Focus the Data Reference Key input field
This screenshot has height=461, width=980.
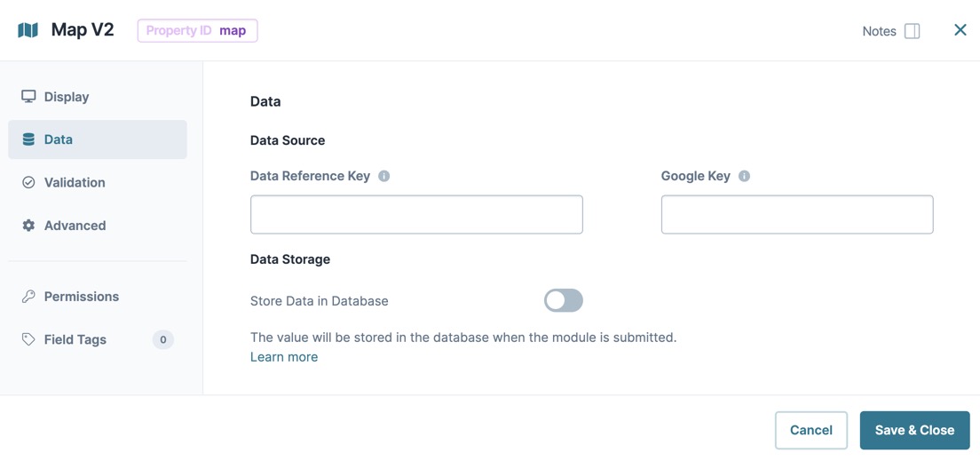417,215
